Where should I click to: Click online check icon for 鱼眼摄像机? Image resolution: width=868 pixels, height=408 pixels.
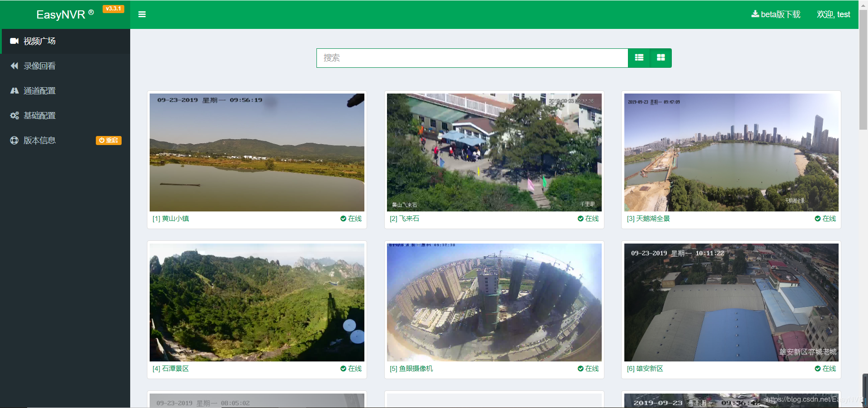(x=580, y=369)
